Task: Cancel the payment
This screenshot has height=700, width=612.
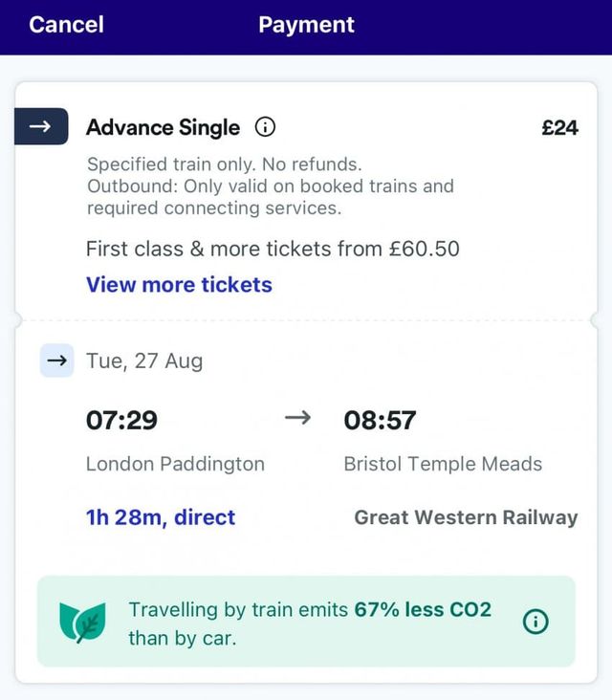Action: click(66, 25)
